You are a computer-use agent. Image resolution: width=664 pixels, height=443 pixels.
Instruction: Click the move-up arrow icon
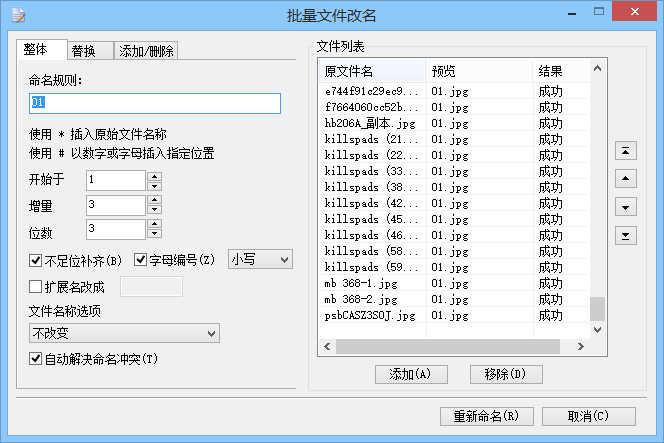tap(625, 179)
